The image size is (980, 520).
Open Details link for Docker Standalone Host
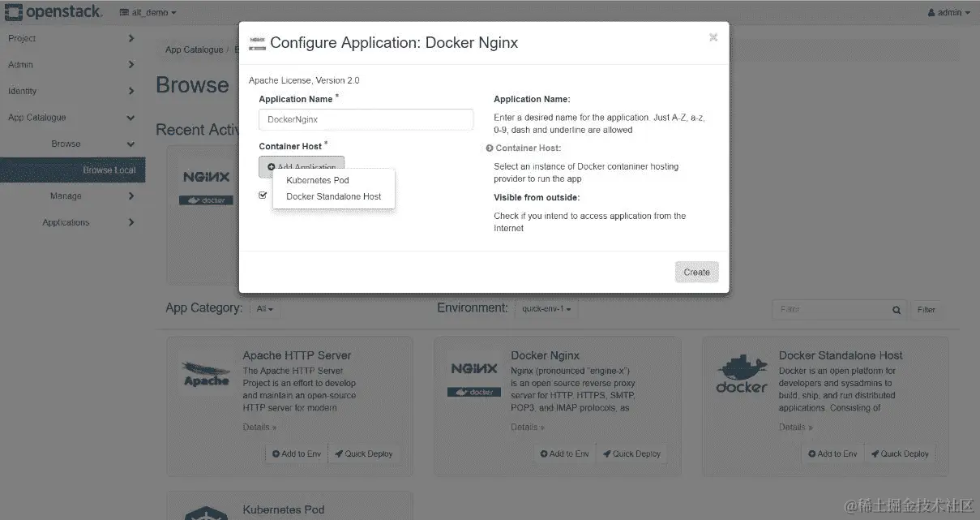tap(796, 427)
